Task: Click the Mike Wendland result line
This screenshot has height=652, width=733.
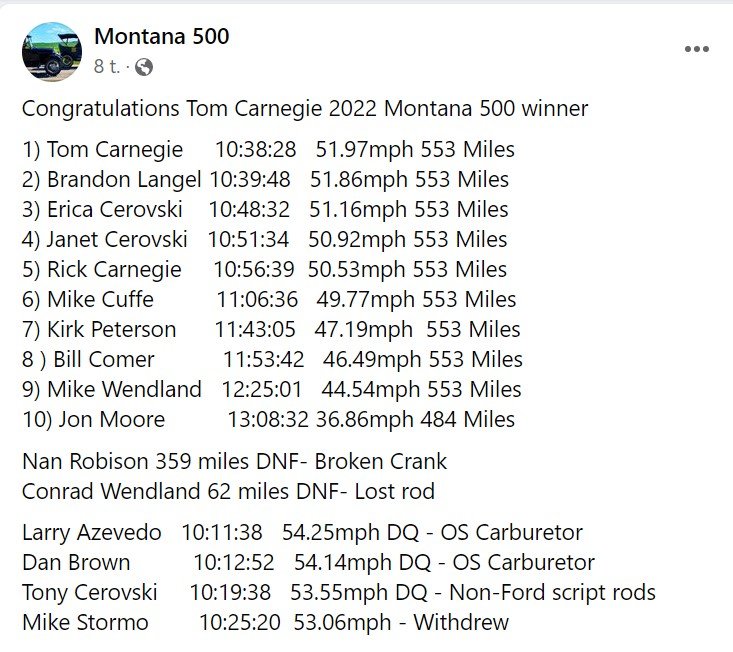Action: click(271, 390)
